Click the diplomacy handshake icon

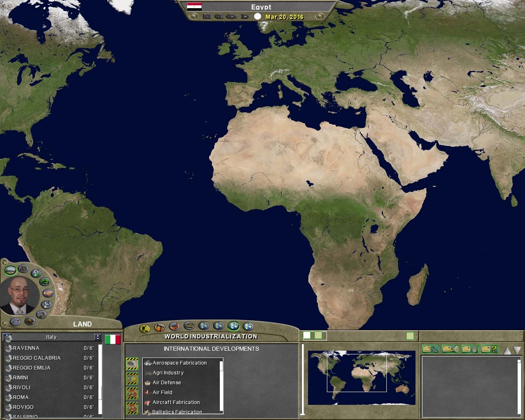click(48, 293)
